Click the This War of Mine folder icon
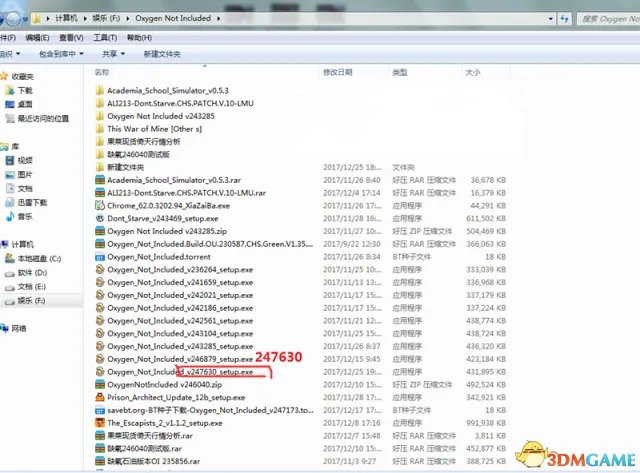Viewport: 640px width, 473px height. click(100, 129)
